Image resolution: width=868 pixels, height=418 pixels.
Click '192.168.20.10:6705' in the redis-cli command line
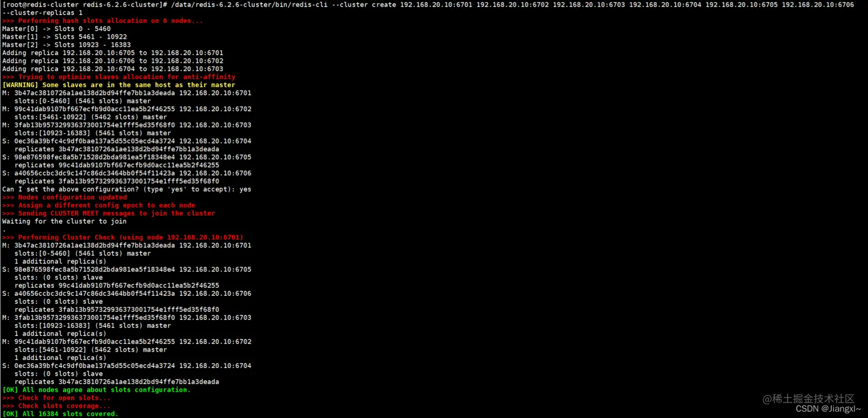point(742,5)
